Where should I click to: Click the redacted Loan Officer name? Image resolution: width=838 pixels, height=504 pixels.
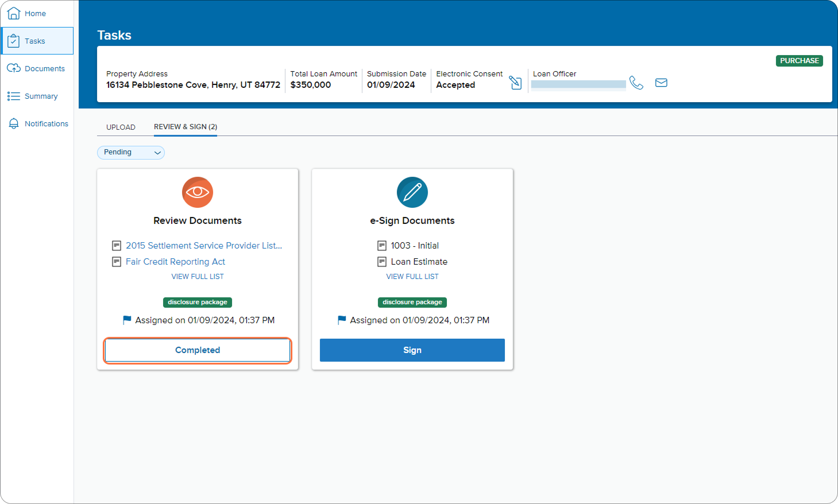578,84
